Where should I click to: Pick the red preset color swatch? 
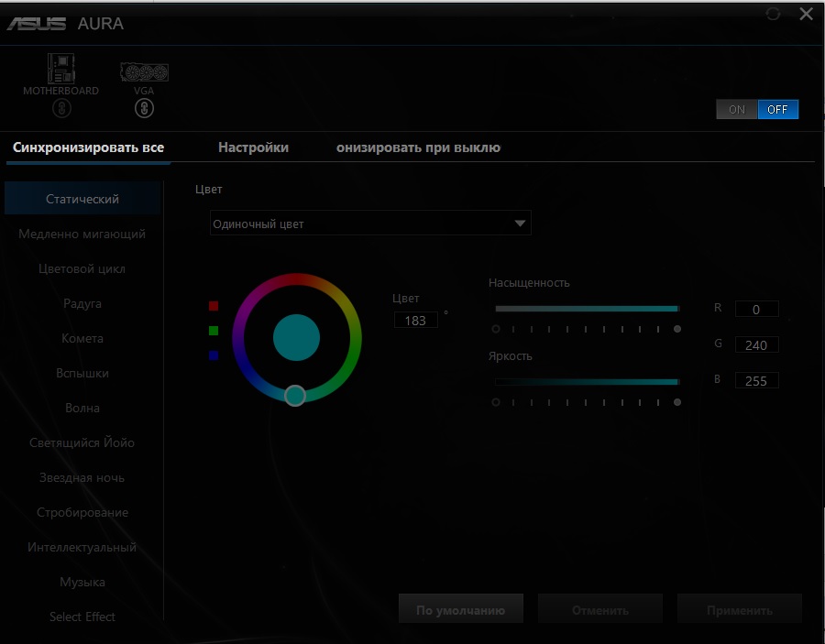(214, 305)
